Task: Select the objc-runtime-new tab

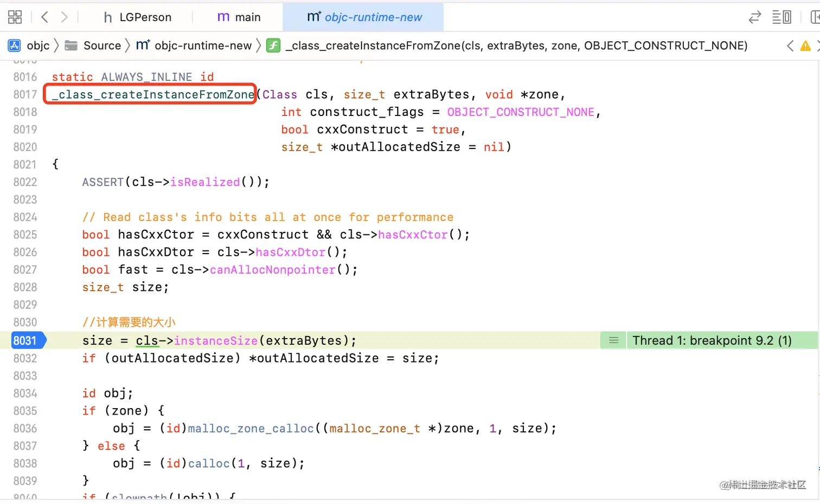Action: tap(364, 17)
